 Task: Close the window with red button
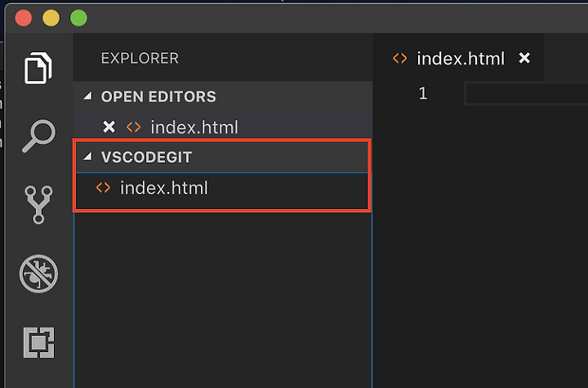pos(23,18)
